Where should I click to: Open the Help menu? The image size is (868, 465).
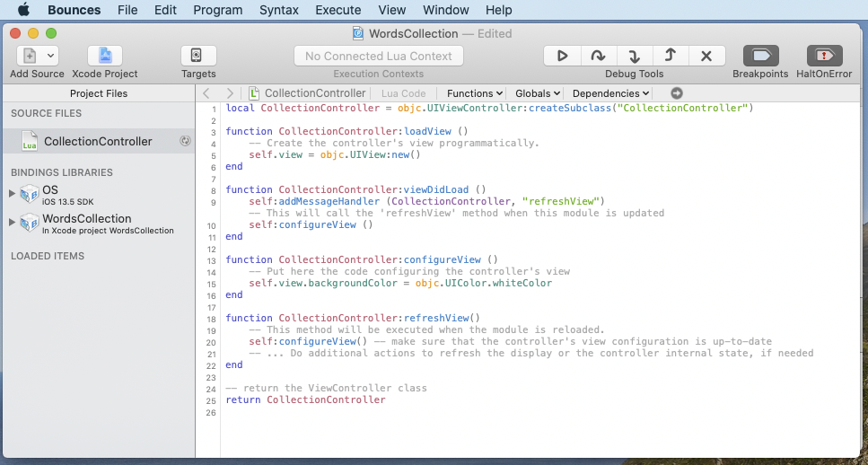[499, 10]
